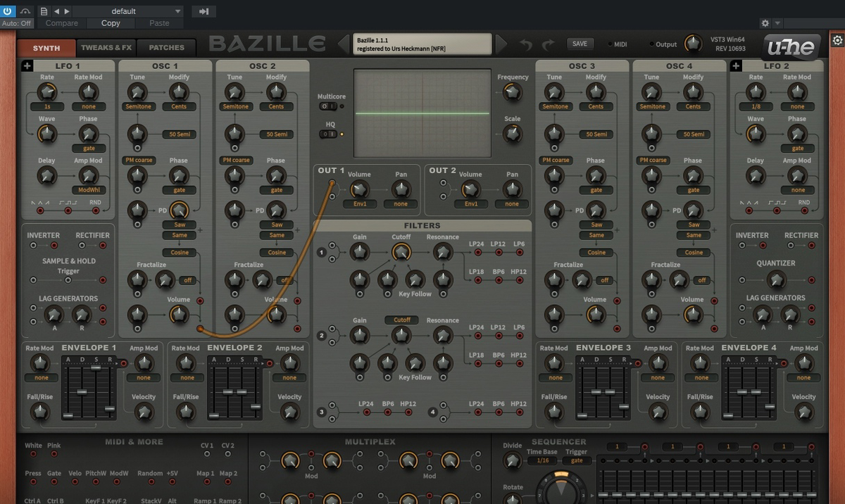
Task: Click the plus icon on LFO 1
Action: coord(27,66)
